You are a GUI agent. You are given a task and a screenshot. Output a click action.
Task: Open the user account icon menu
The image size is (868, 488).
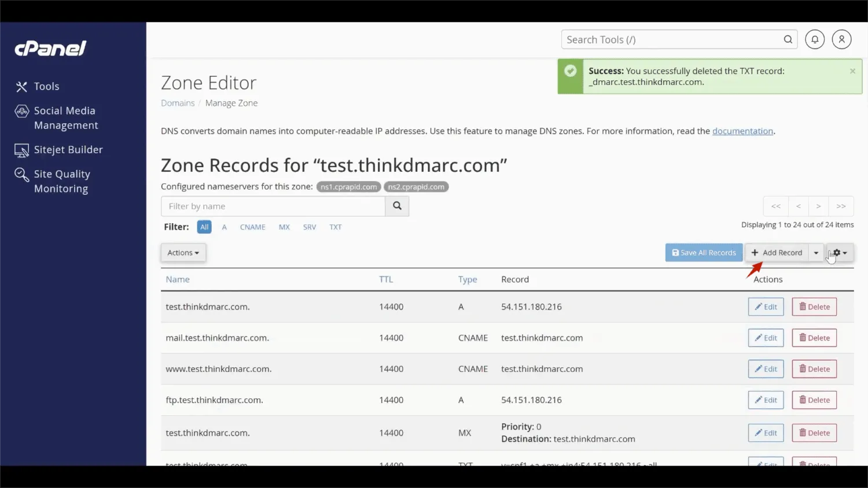[842, 39]
